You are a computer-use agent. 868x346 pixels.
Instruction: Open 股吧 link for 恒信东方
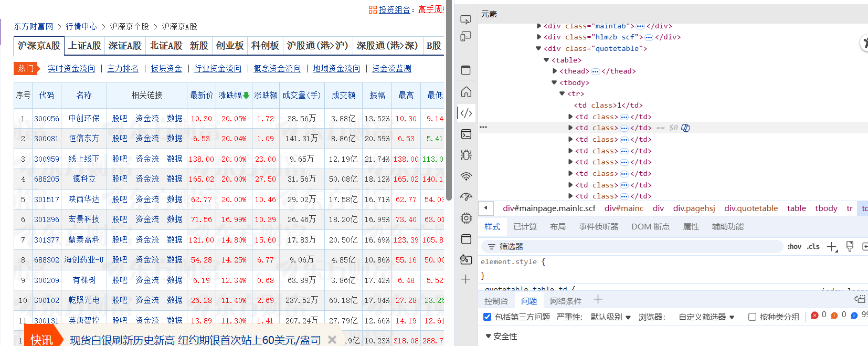(x=120, y=139)
